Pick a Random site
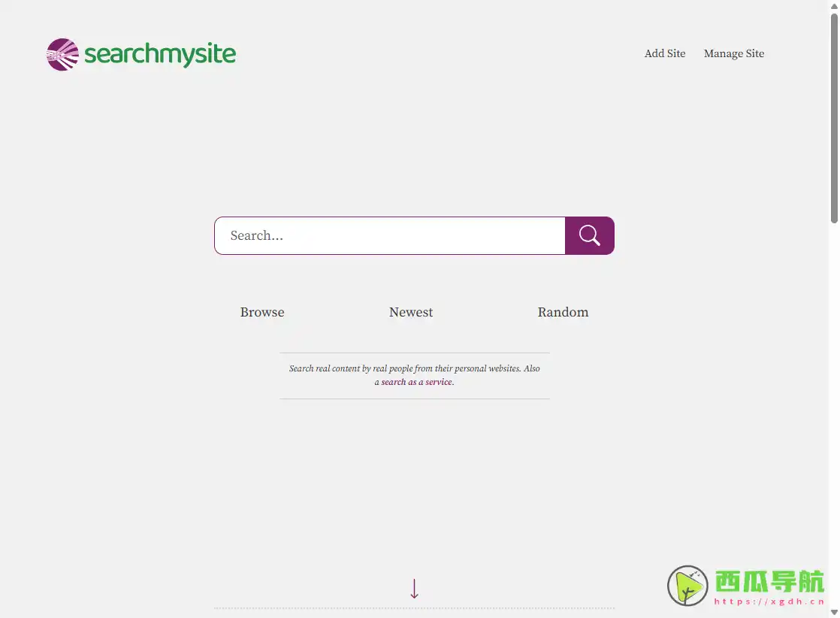This screenshot has width=840, height=618. tap(563, 312)
